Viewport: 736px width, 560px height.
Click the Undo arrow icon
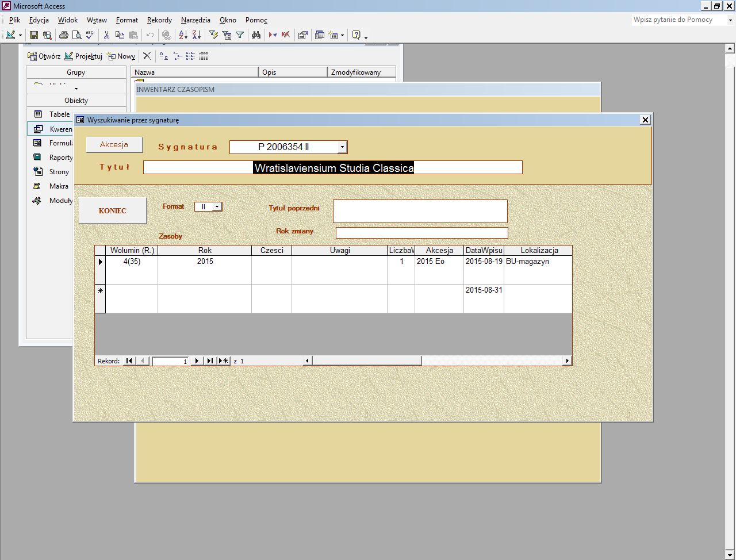pos(150,35)
